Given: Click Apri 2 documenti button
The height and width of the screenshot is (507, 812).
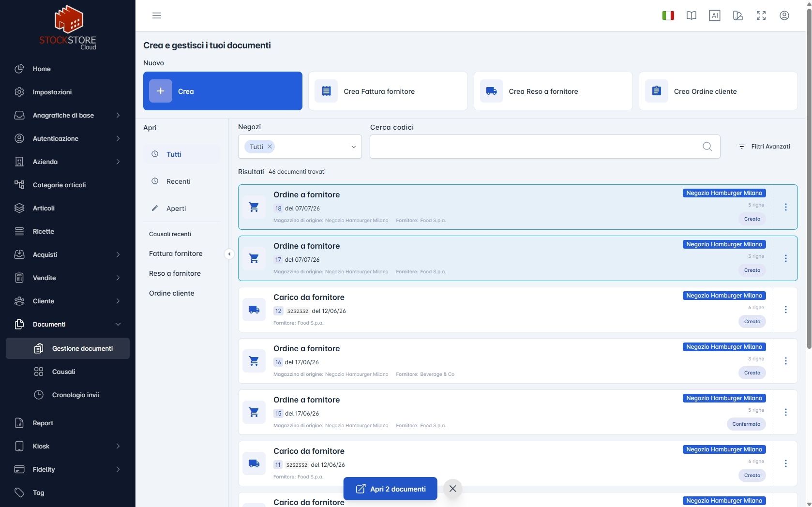Looking at the screenshot, I should tap(391, 489).
